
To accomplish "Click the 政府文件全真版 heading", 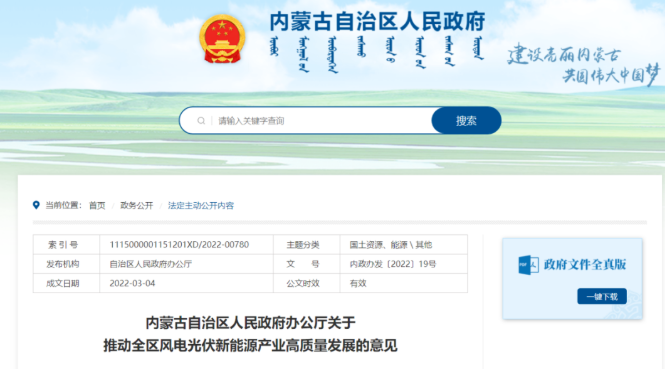I will coord(585,265).
